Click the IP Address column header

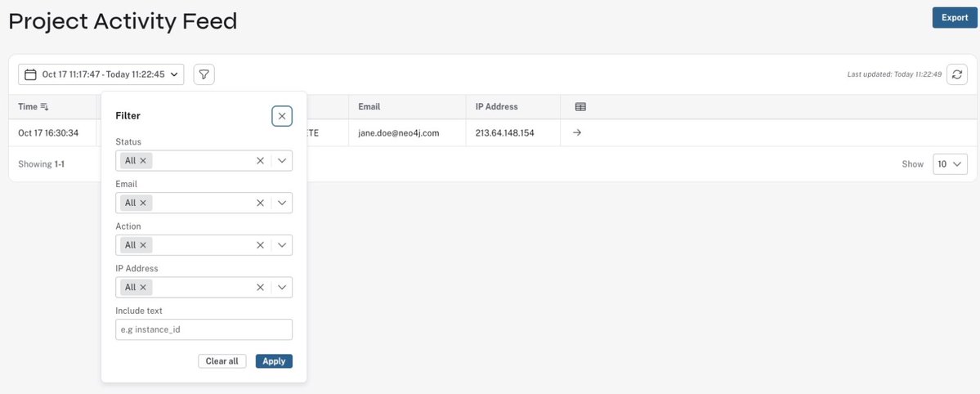pyautogui.click(x=496, y=107)
